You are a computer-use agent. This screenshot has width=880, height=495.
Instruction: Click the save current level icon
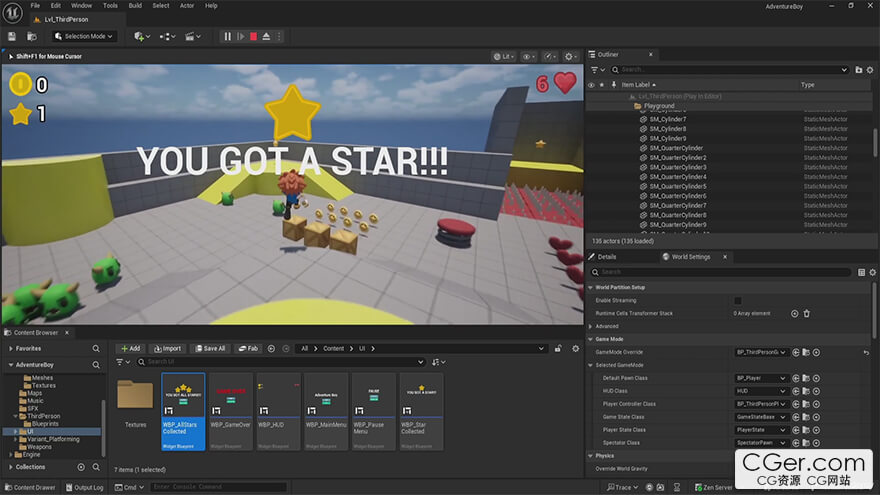[12, 37]
